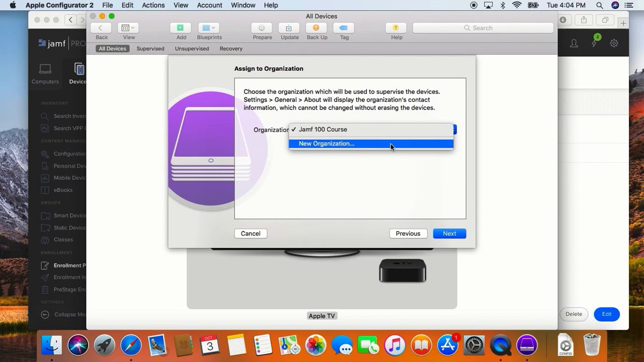Viewport: 644px width, 362px height.
Task: Click Jamf Pro user account icon
Action: tap(574, 44)
